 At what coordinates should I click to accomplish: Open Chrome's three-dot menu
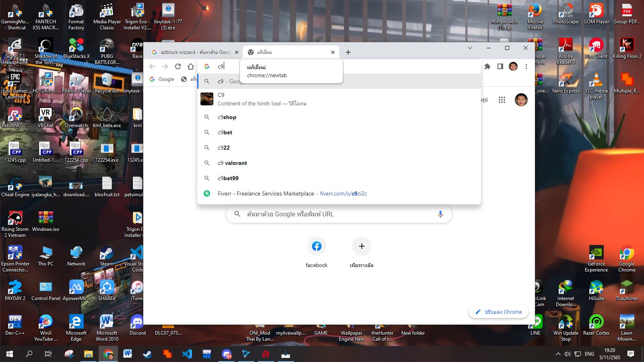pyautogui.click(x=526, y=66)
